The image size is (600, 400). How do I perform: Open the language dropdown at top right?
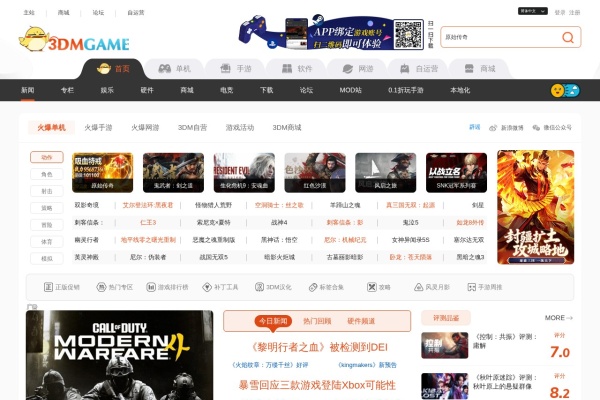click(x=533, y=11)
